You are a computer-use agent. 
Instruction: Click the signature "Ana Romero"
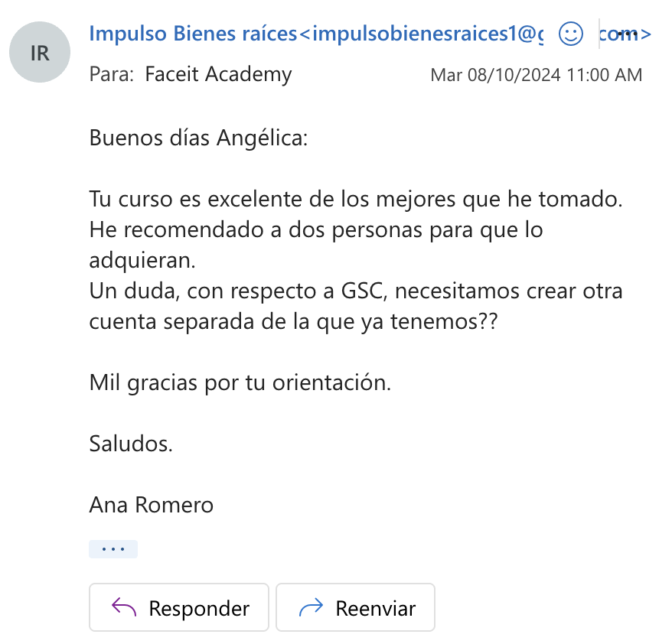pyautogui.click(x=152, y=505)
